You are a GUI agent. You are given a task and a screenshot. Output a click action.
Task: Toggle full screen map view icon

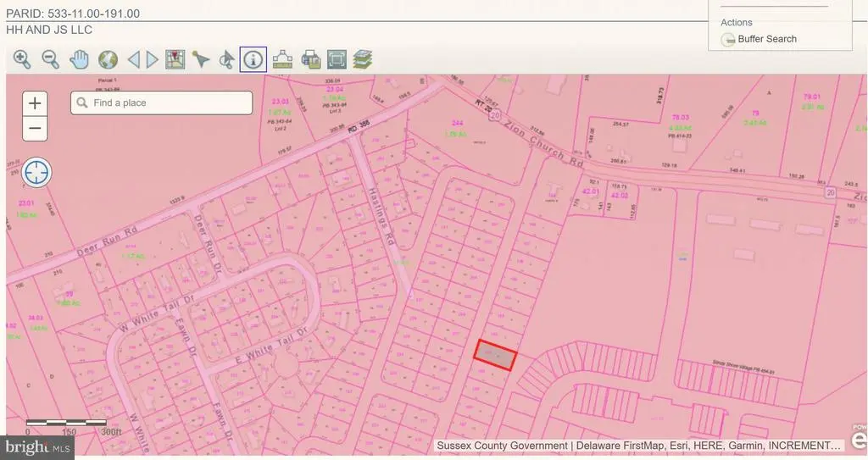pos(337,59)
